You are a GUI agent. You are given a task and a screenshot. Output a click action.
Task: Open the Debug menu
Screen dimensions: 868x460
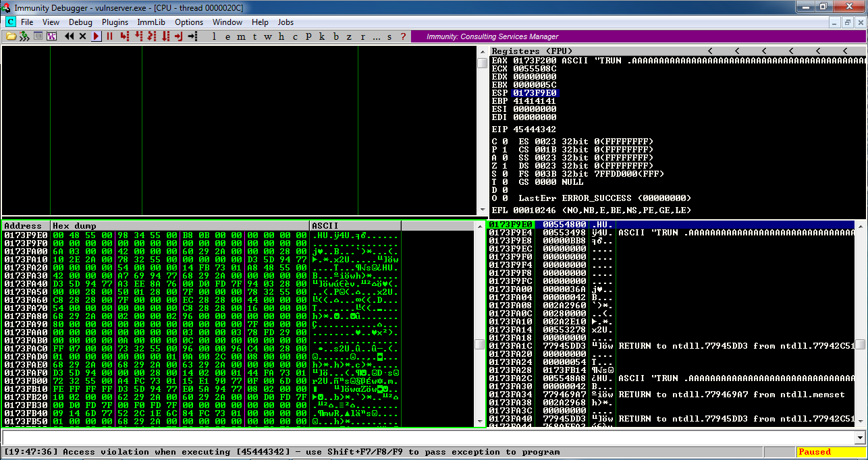[80, 22]
